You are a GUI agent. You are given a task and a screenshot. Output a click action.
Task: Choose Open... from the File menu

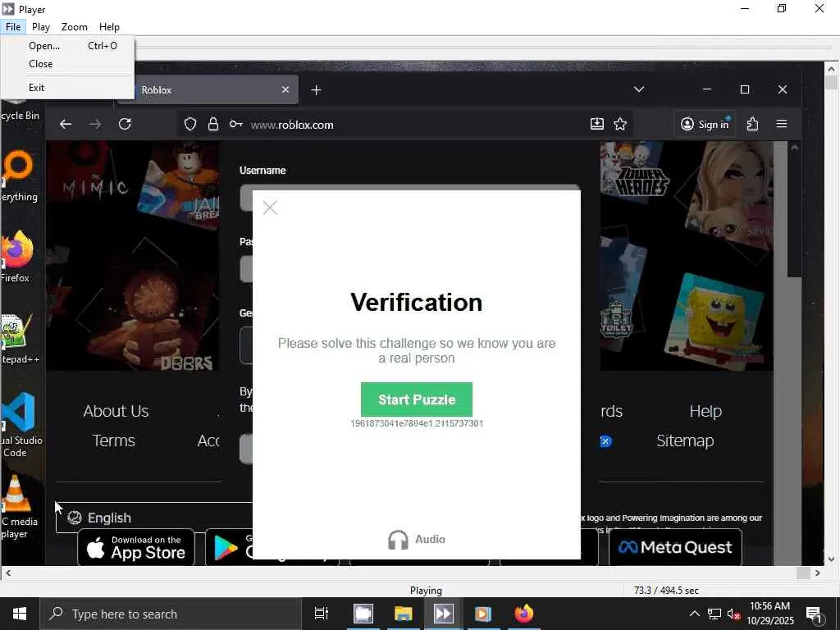coord(68,46)
